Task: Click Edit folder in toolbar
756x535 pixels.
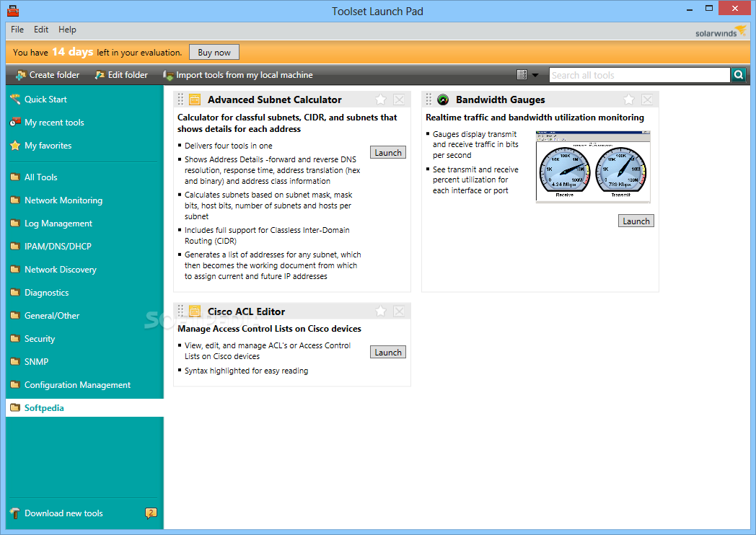Action: 121,75
